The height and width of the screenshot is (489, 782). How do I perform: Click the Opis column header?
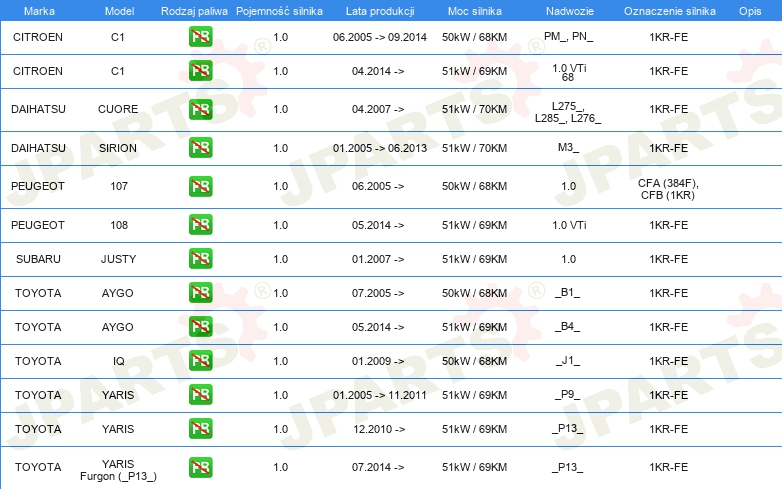point(750,11)
